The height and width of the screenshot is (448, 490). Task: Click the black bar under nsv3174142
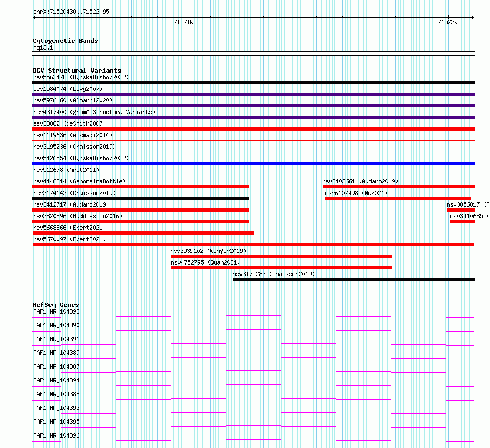click(x=141, y=198)
